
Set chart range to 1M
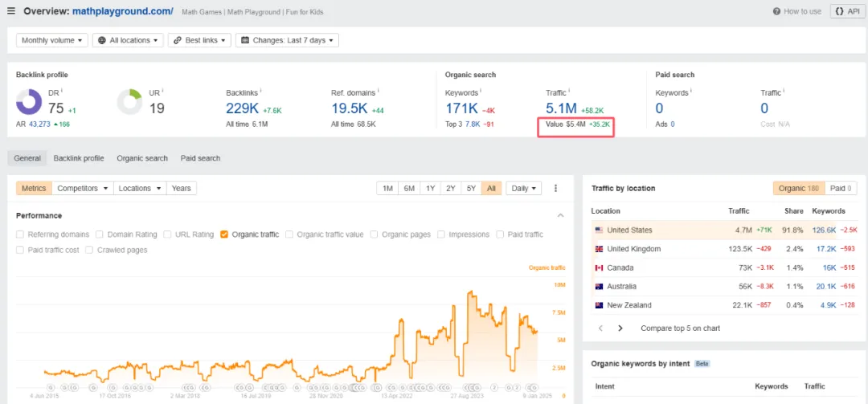387,188
